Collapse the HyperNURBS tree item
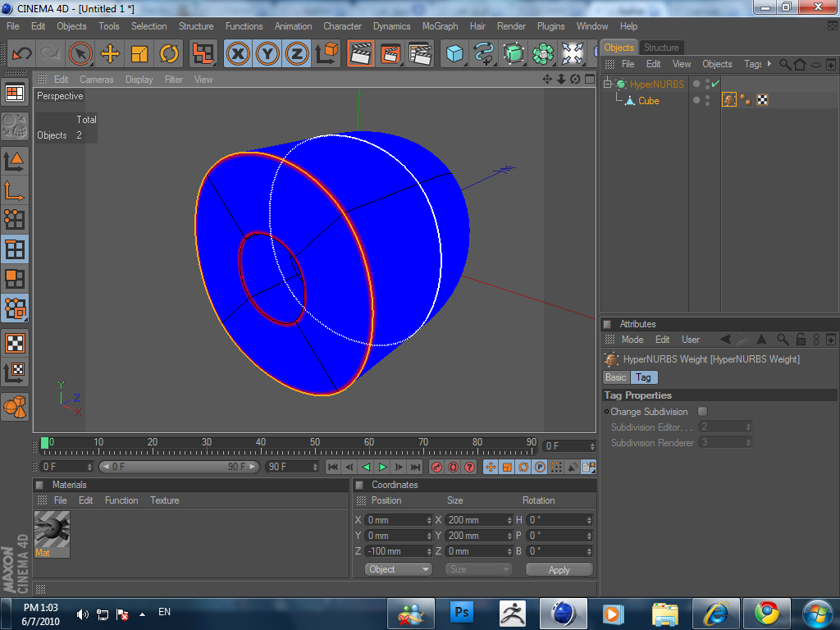This screenshot has width=840, height=630. click(608, 84)
